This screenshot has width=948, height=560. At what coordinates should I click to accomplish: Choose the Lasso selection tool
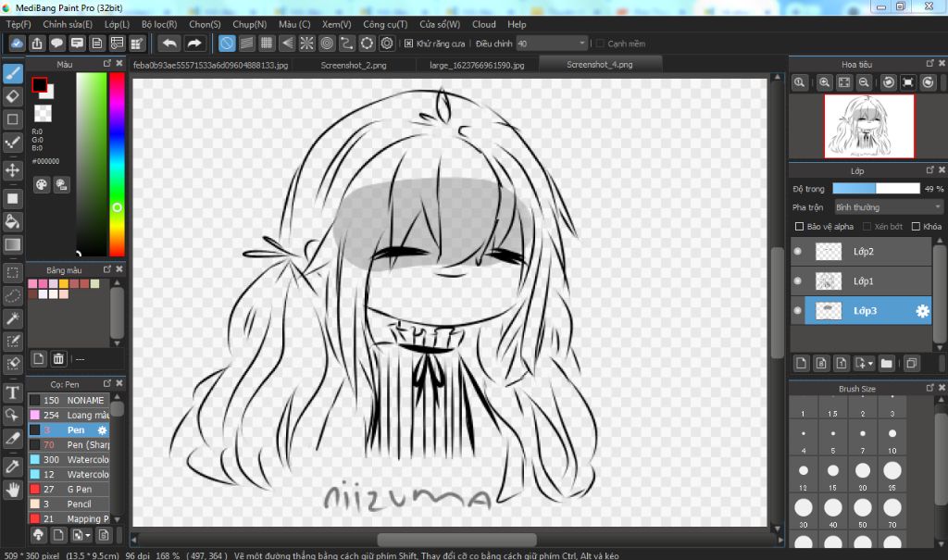point(13,295)
